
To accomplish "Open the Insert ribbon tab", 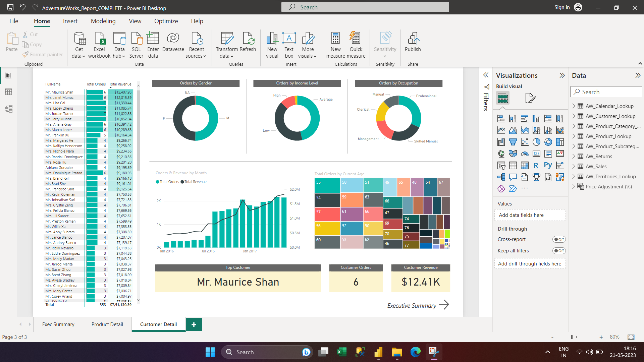I will tap(70, 21).
